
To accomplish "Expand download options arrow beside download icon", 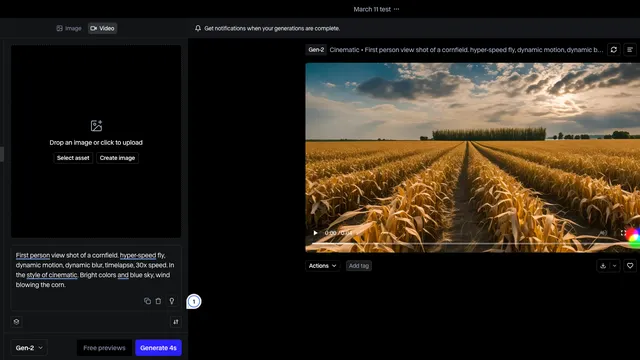I will [x=614, y=266].
